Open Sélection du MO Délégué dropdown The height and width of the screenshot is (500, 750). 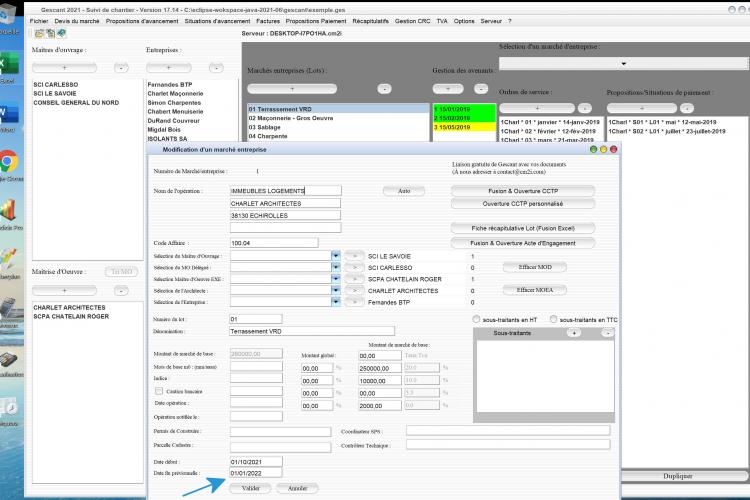click(336, 267)
